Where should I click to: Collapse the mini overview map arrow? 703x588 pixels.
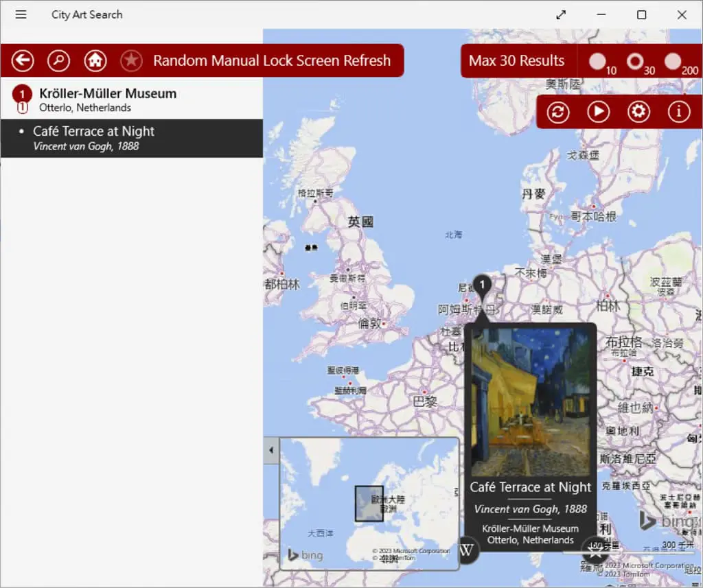click(271, 450)
